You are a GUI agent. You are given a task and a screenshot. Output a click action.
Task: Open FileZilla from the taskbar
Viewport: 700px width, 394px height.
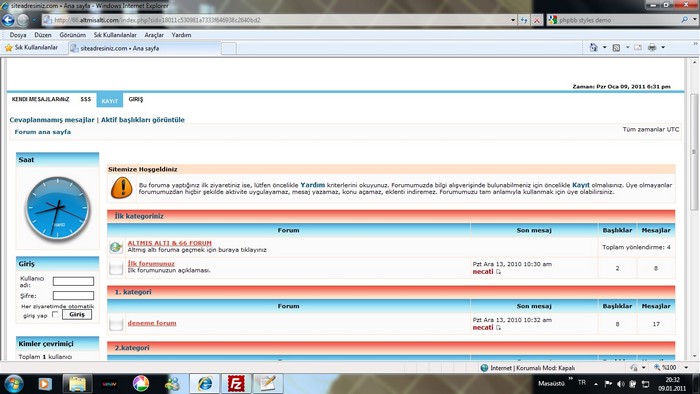point(236,383)
